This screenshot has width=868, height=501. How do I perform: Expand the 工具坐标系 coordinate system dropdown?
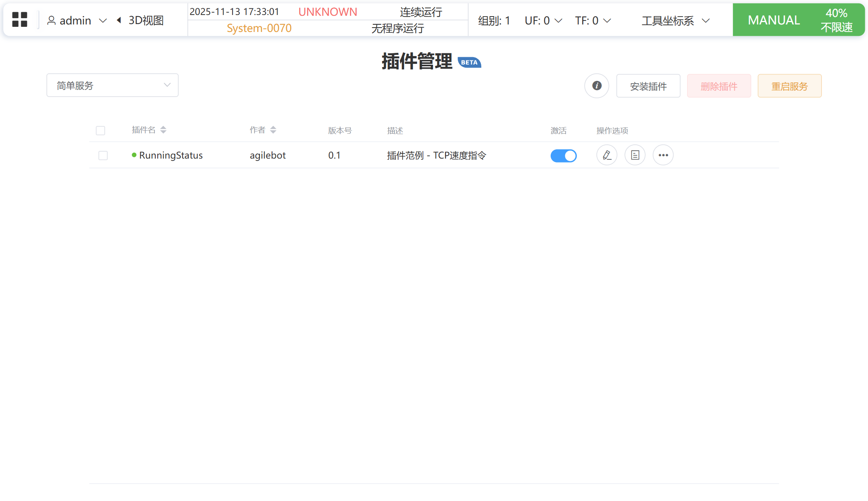(x=675, y=21)
